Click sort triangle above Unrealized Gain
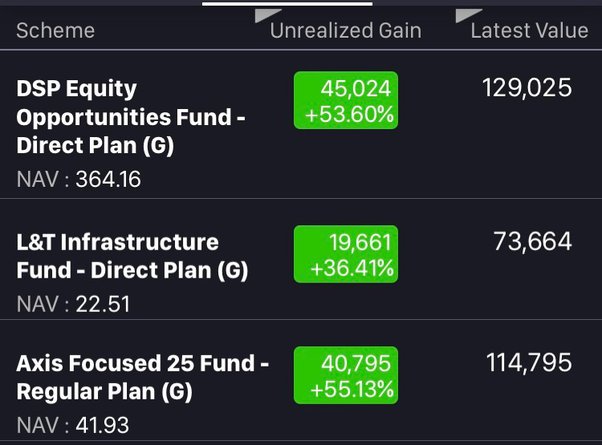The height and width of the screenshot is (445, 602). point(266,14)
